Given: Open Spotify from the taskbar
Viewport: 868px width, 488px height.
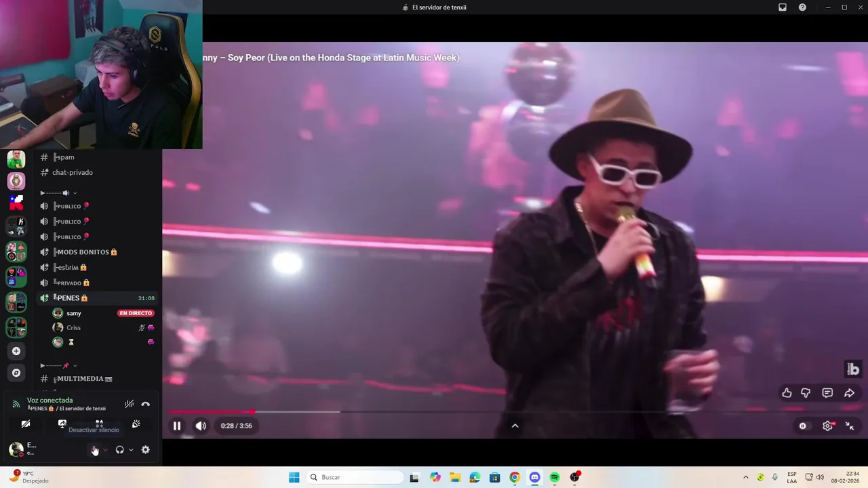Looking at the screenshot, I should pyautogui.click(x=555, y=477).
